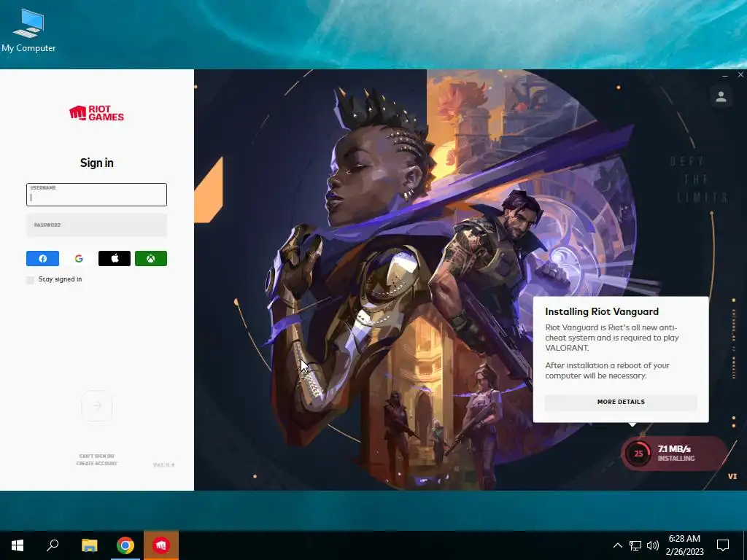Click the arrow submit sign-in button

click(97, 405)
